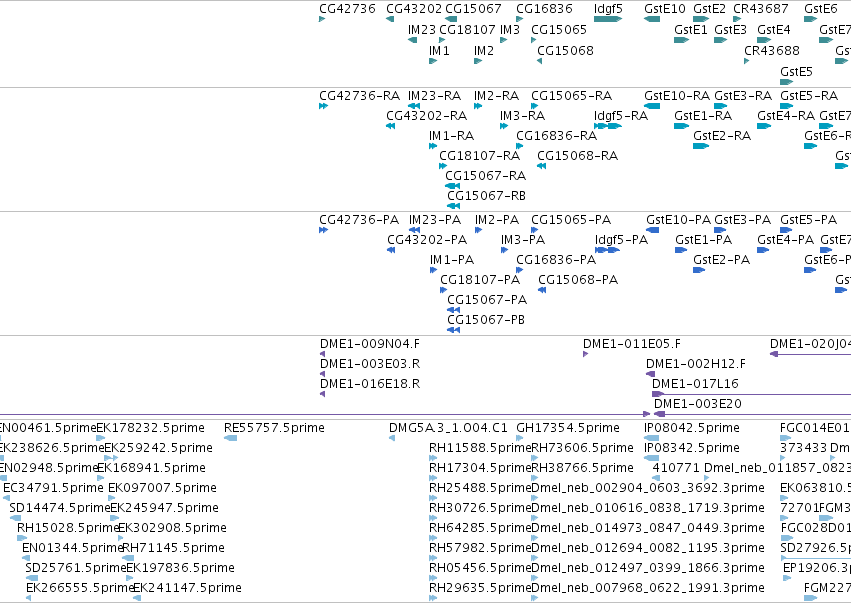Select the IM1 gene label
This screenshot has width=851, height=603.
439,51
